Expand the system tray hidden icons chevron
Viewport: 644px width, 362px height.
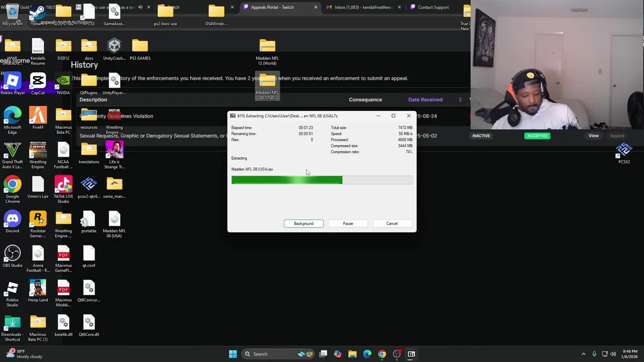tap(584, 354)
